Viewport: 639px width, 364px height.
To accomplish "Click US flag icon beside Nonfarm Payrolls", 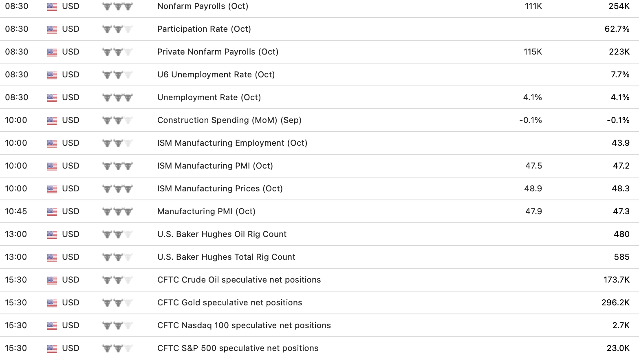I will coord(52,7).
